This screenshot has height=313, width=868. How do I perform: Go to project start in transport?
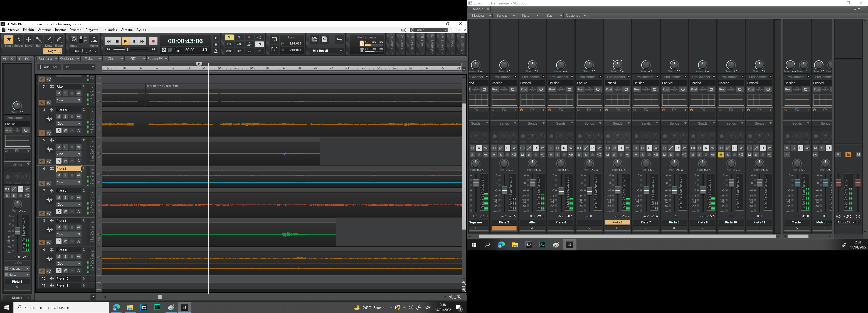(109, 50)
